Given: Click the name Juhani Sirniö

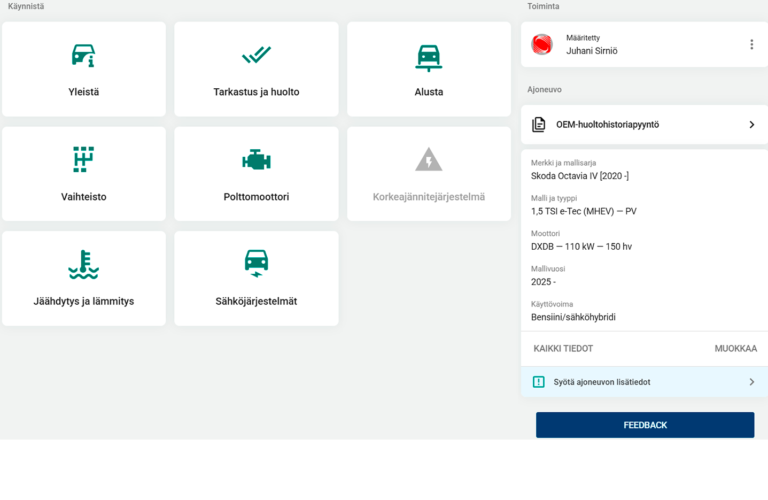Looking at the screenshot, I should [x=592, y=50].
